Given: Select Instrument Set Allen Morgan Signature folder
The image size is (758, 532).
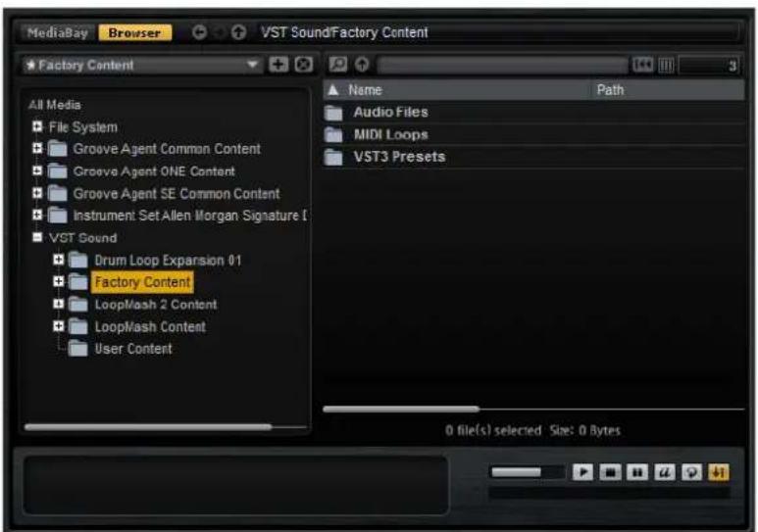Looking at the screenshot, I should pos(189,216).
